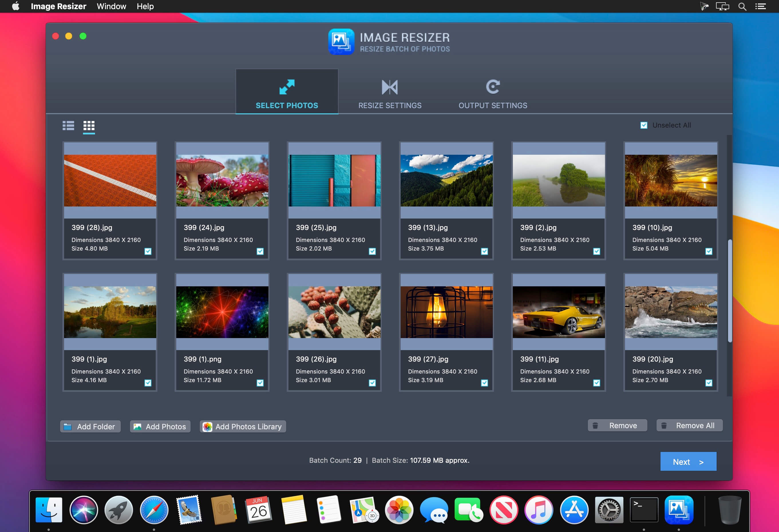Toggle the Unselect All checkbox
Viewport: 779px width, 532px height.
(644, 125)
